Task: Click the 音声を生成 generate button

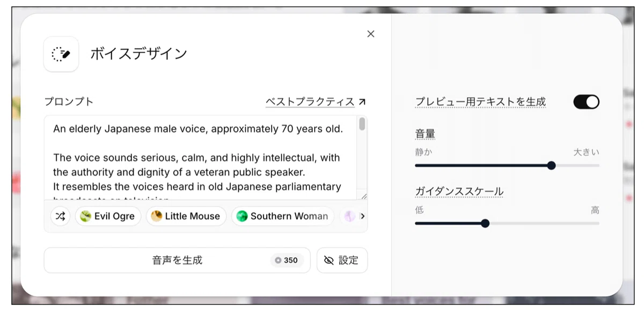Action: tap(177, 260)
